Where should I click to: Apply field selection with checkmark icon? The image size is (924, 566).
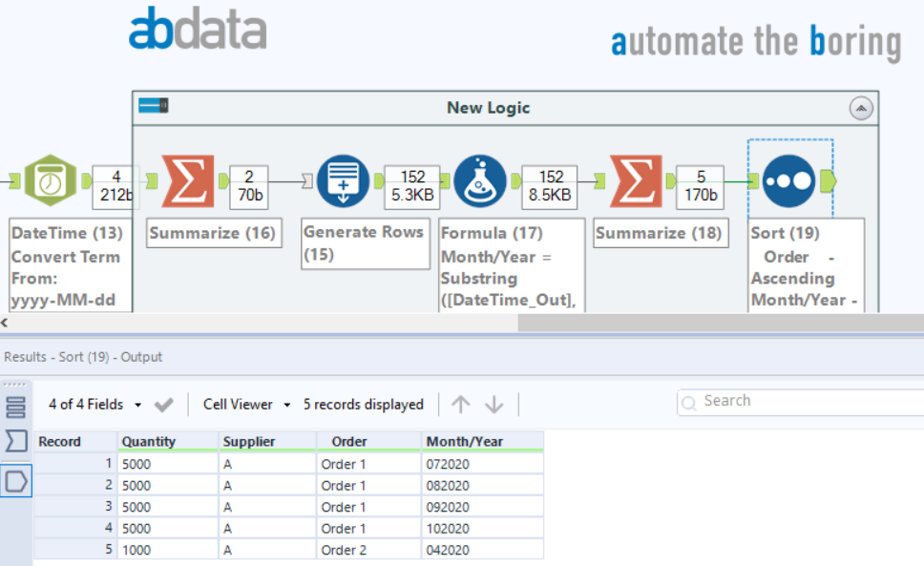164,405
